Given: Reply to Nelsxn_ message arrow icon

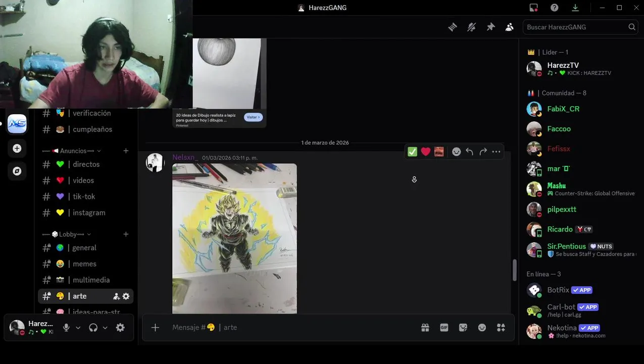Looking at the screenshot, I should [469, 152].
